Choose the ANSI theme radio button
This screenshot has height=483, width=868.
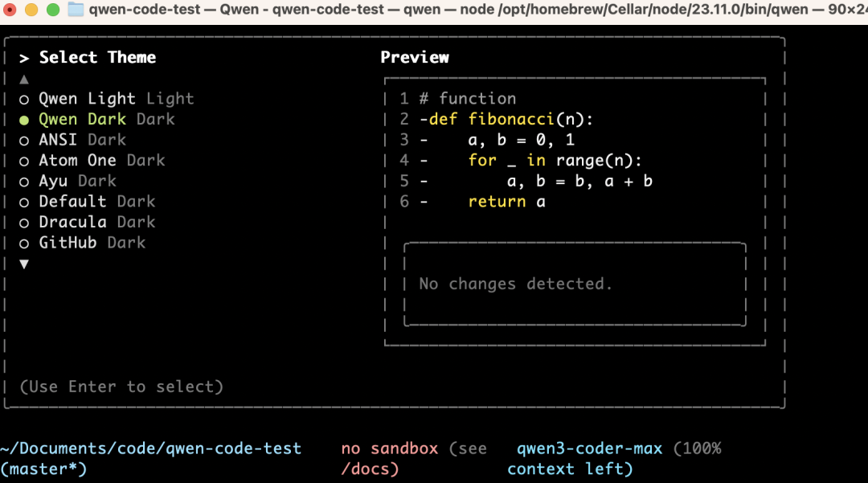[24, 141]
